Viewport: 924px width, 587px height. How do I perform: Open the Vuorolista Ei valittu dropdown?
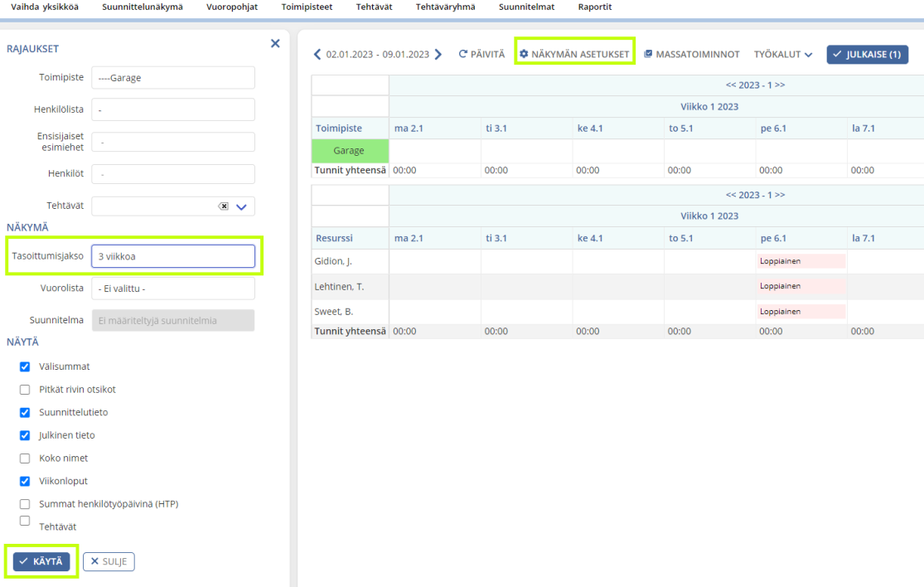pyautogui.click(x=173, y=289)
